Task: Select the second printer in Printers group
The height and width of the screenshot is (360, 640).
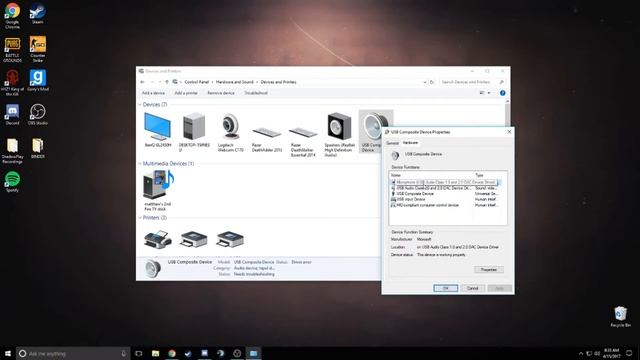Action: coord(194,239)
